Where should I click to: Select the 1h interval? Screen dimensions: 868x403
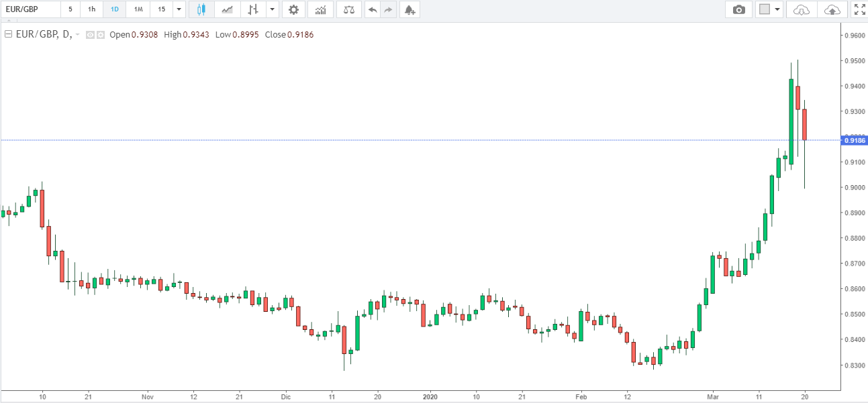91,9
